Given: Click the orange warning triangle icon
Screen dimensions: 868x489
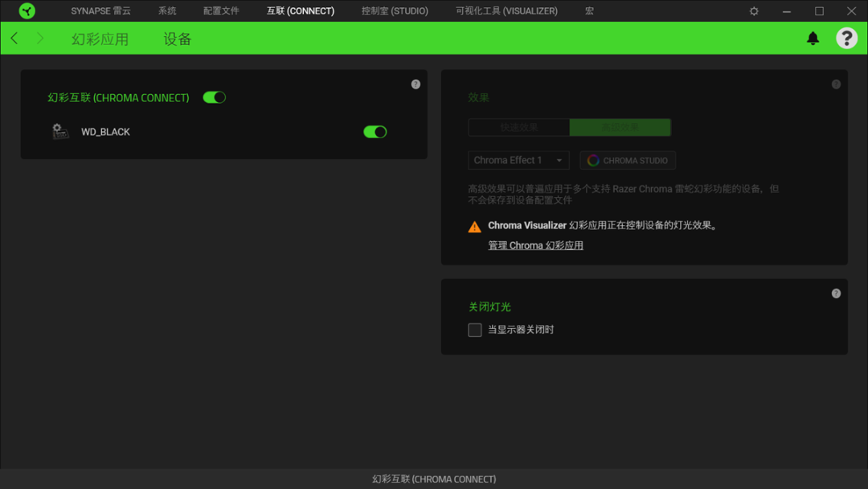Looking at the screenshot, I should coord(474,227).
